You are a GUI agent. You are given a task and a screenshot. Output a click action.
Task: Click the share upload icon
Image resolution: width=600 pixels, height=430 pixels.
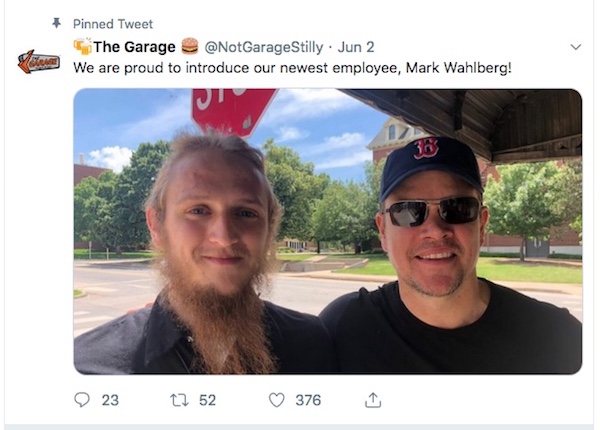pyautogui.click(x=373, y=400)
